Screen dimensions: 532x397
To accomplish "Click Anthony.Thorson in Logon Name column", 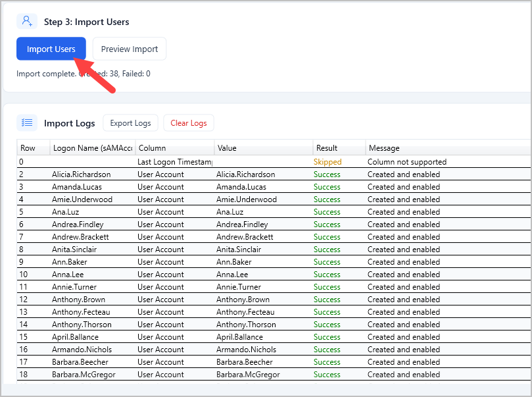I will [82, 325].
